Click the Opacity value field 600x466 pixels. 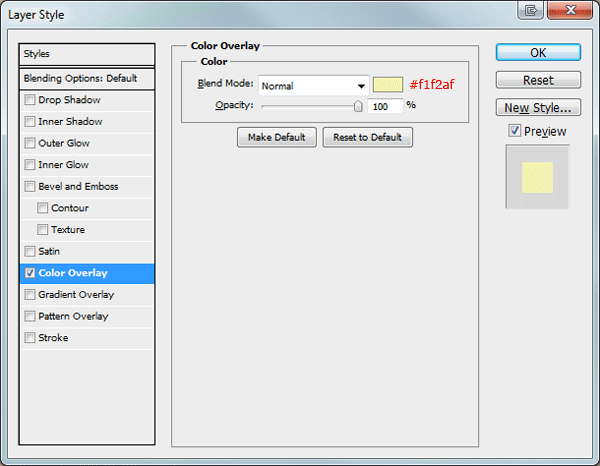(x=385, y=106)
